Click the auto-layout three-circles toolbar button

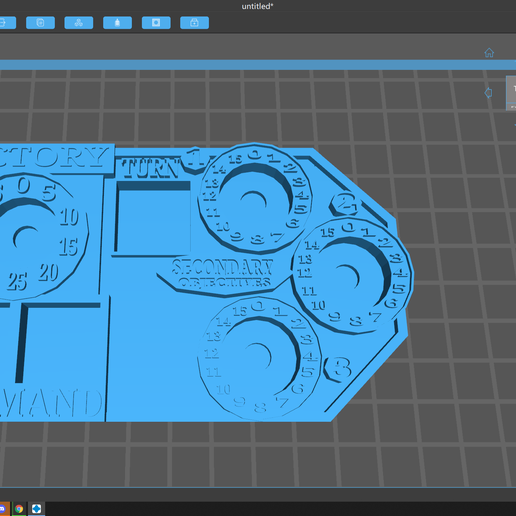pos(79,23)
